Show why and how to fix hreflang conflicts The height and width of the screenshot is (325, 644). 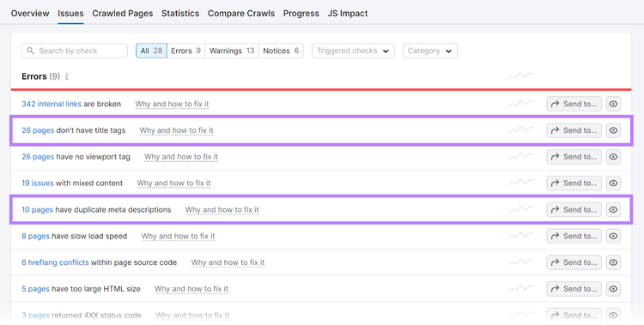228,262
